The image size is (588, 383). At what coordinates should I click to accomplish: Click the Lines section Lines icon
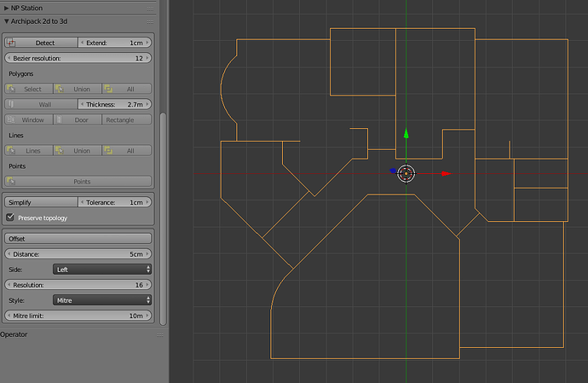pyautogui.click(x=11, y=151)
